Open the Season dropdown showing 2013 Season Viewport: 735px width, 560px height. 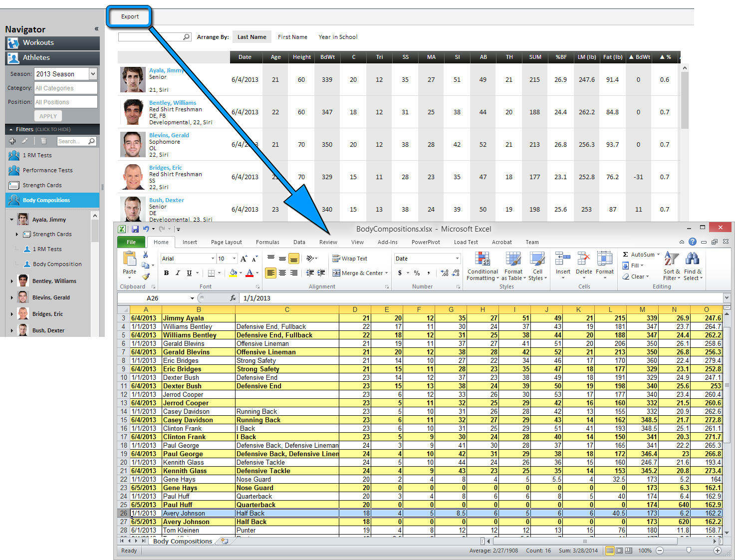click(x=93, y=74)
